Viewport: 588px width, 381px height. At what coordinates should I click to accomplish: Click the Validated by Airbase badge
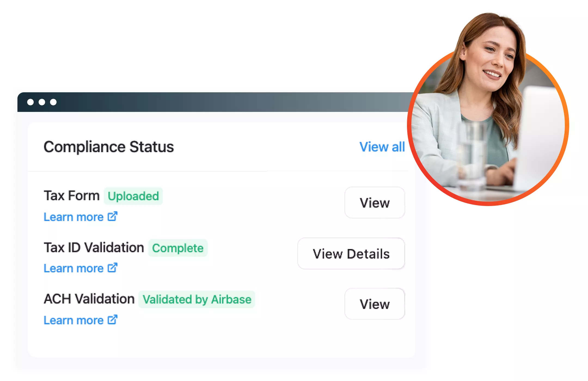pos(197,299)
